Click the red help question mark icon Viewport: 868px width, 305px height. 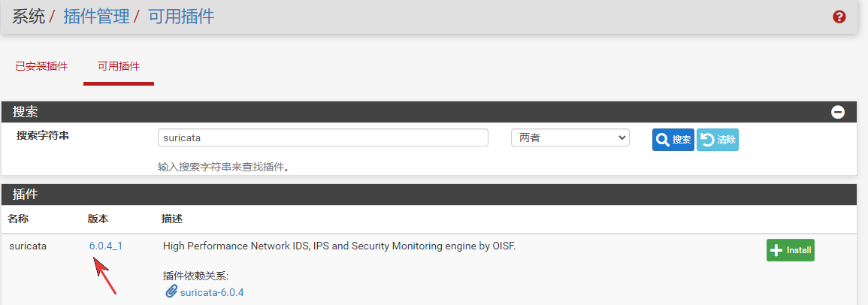coord(839,17)
